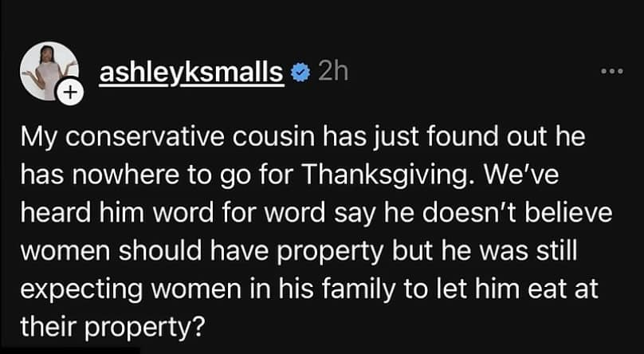Click the blue verified checkmark badge
This screenshot has height=354, width=644.
[x=299, y=73]
